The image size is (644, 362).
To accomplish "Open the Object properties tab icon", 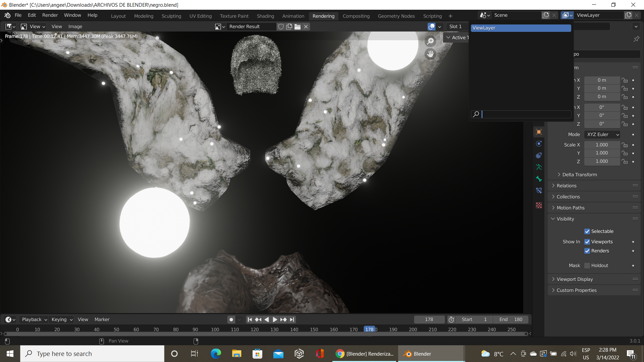I will coord(539,132).
